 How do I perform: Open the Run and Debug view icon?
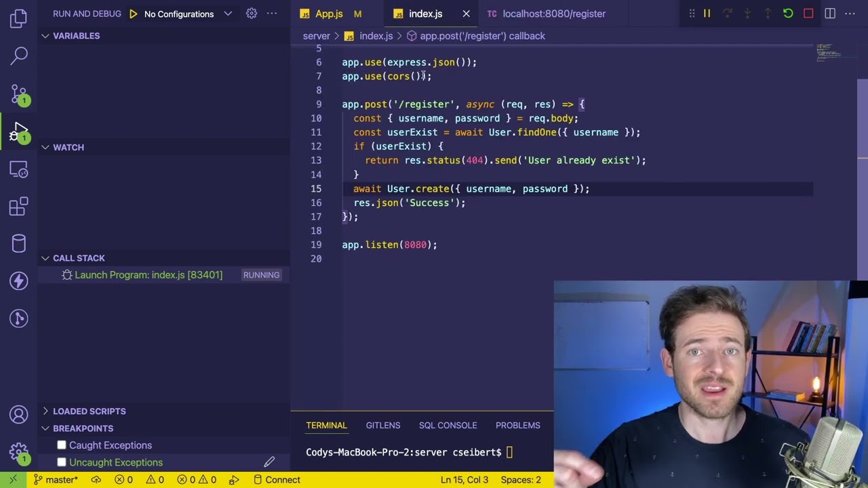click(19, 131)
